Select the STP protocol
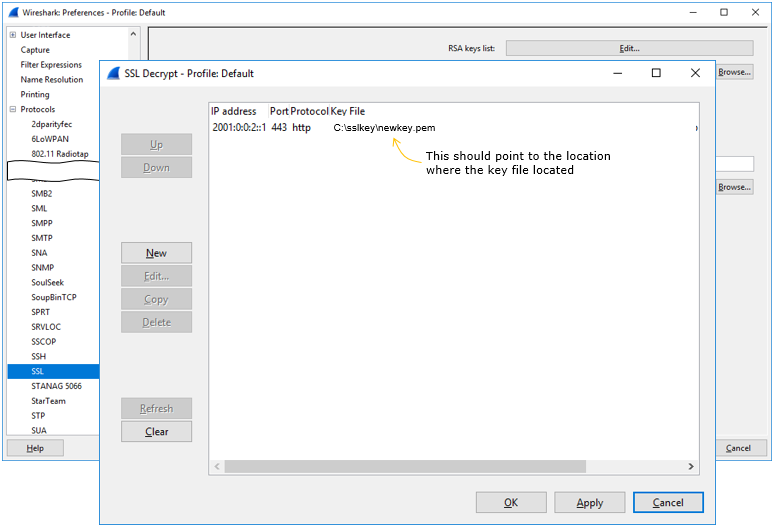The width and height of the screenshot is (775, 529). click(x=38, y=416)
